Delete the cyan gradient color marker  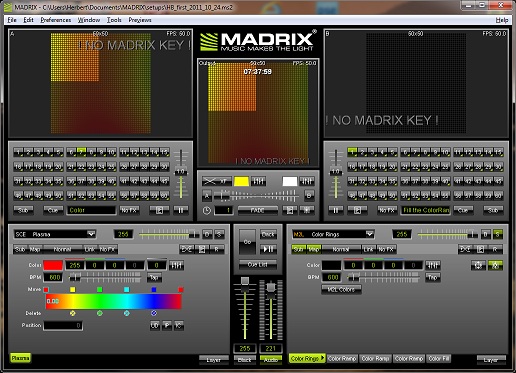(x=127, y=313)
